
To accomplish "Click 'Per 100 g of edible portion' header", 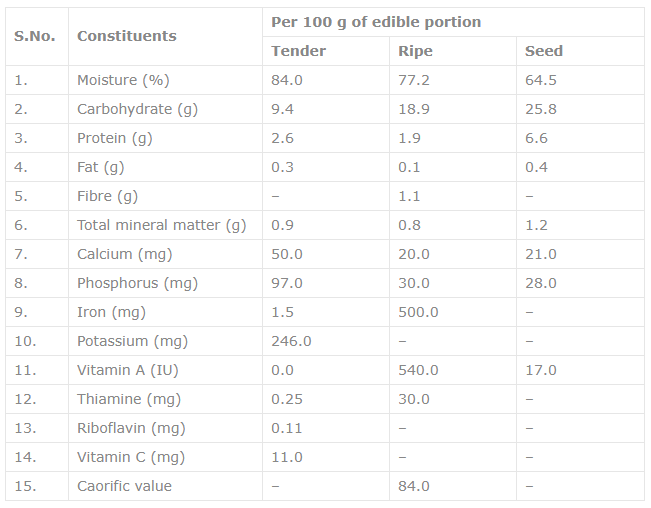I will 376,22.
